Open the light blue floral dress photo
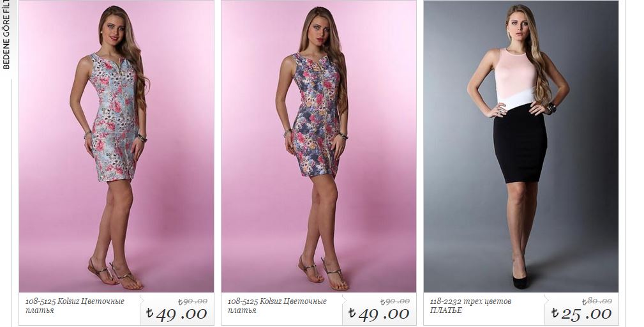Screen dimensions: 644x327 pos(116,146)
